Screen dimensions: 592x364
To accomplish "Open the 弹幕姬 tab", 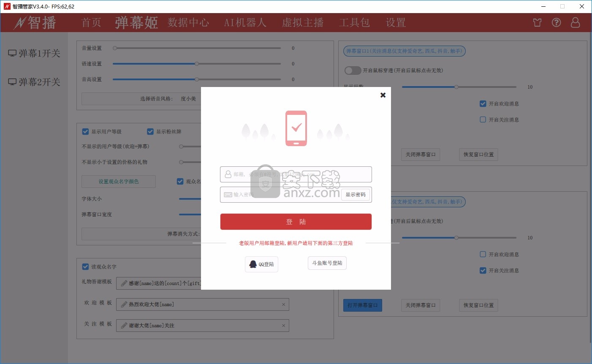I will 136,23.
